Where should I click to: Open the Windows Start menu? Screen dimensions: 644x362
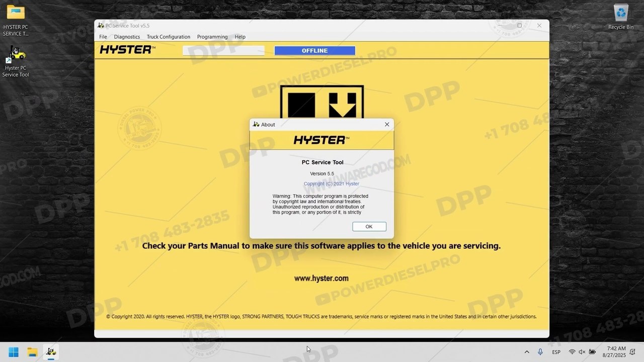(x=14, y=352)
